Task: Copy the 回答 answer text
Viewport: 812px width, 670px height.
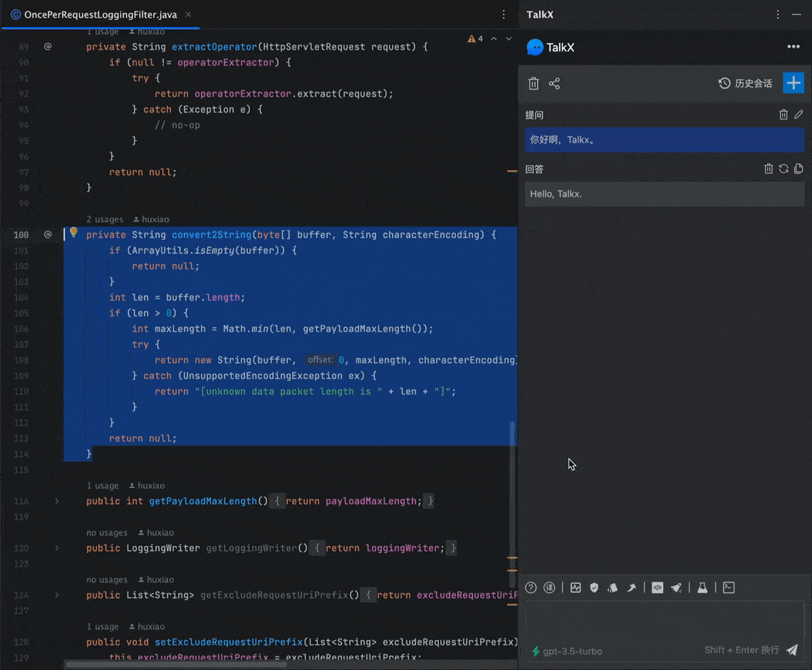Action: (798, 168)
